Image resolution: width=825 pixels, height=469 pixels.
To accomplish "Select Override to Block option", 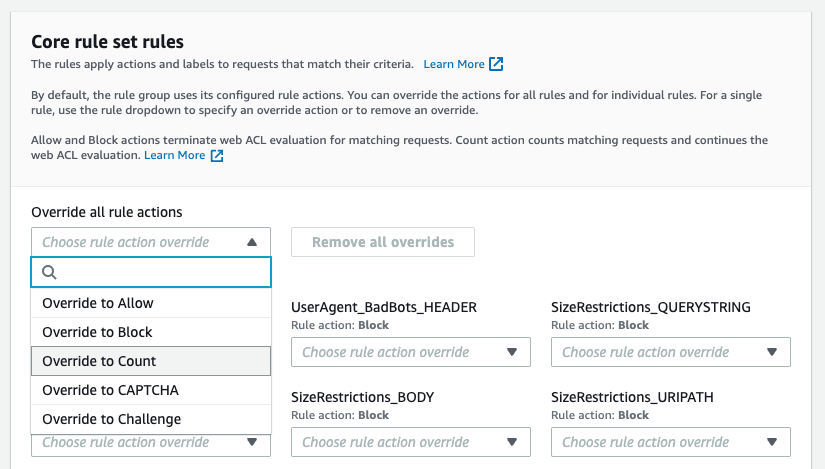I will tap(151, 332).
